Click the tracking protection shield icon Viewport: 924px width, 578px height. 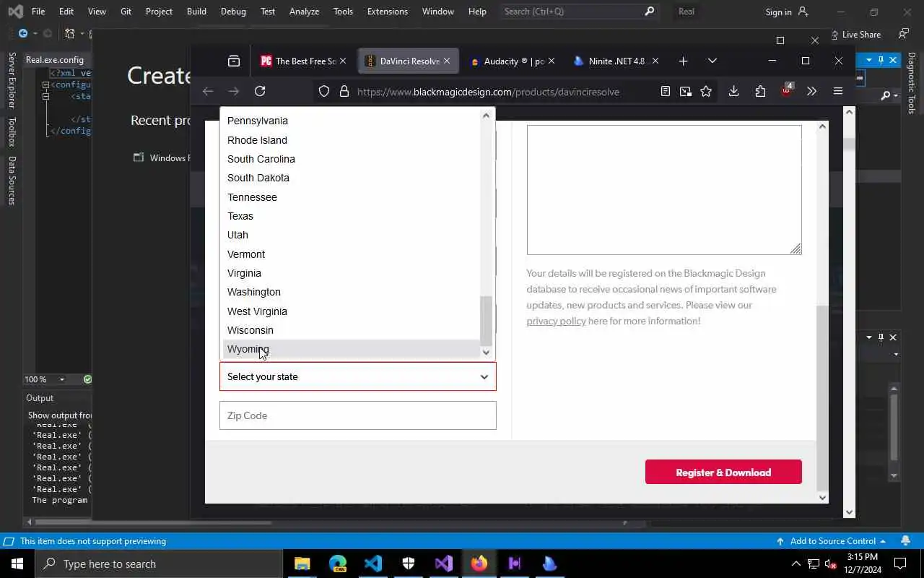[324, 92]
